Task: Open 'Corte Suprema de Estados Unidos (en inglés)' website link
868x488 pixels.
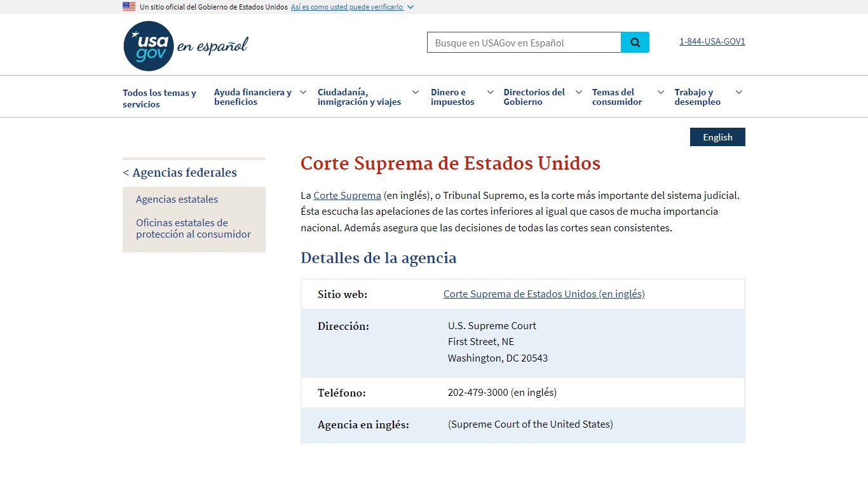Action: 544,294
